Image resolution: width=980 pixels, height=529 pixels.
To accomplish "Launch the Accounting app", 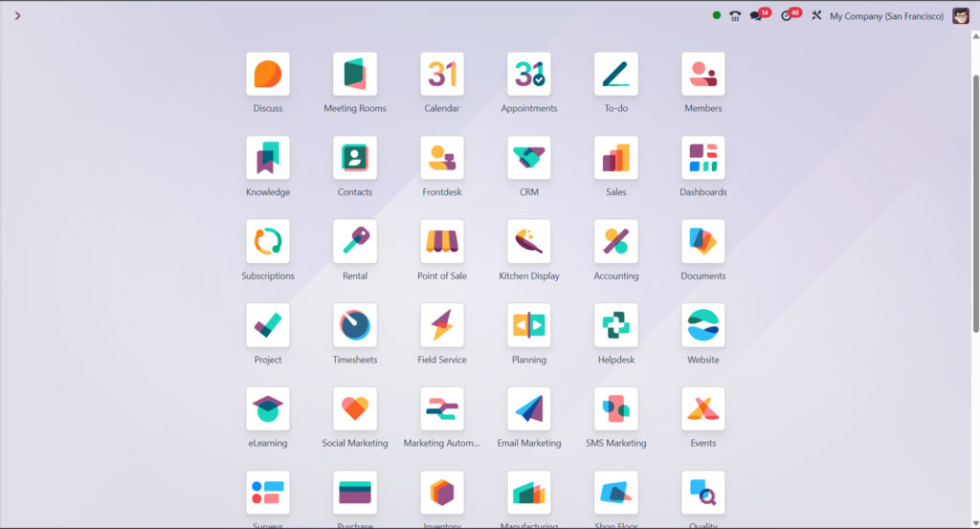I will (x=615, y=242).
